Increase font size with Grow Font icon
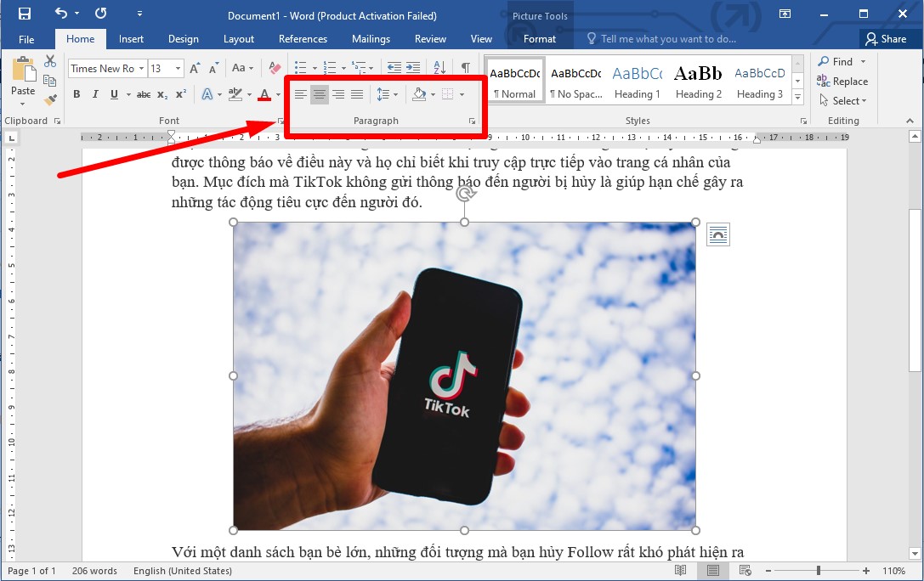 pyautogui.click(x=195, y=68)
